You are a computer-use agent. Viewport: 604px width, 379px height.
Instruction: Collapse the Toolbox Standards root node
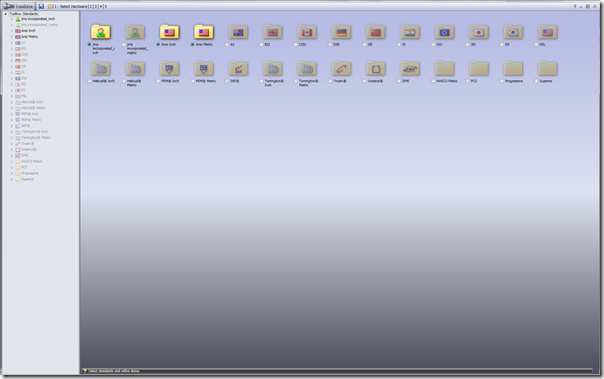pyautogui.click(x=5, y=14)
